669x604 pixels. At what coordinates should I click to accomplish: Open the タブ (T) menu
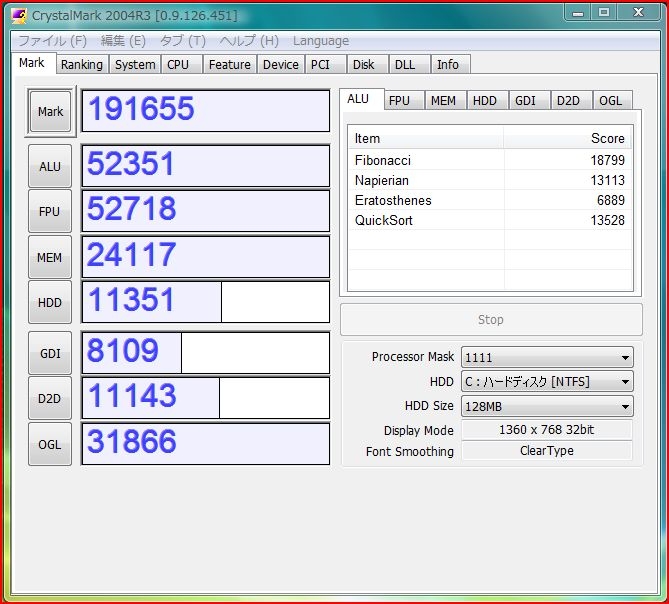pos(183,41)
